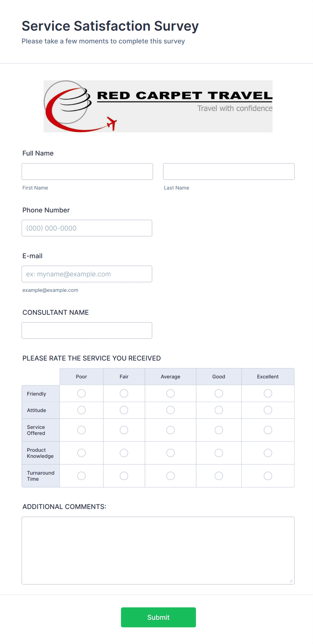Viewport: 313px width, 644px height.
Task: Rate Service Offered as Average
Action: point(170,430)
